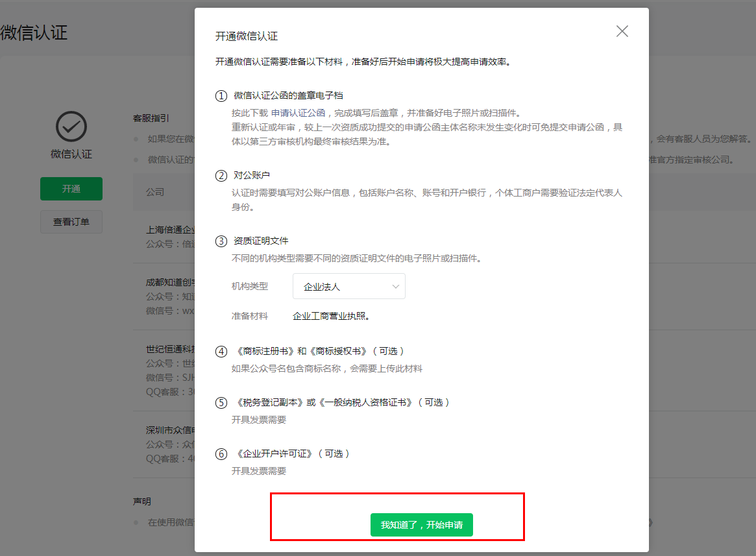756x556 pixels.
Task: Click the 机构类型 label
Action: 250,287
